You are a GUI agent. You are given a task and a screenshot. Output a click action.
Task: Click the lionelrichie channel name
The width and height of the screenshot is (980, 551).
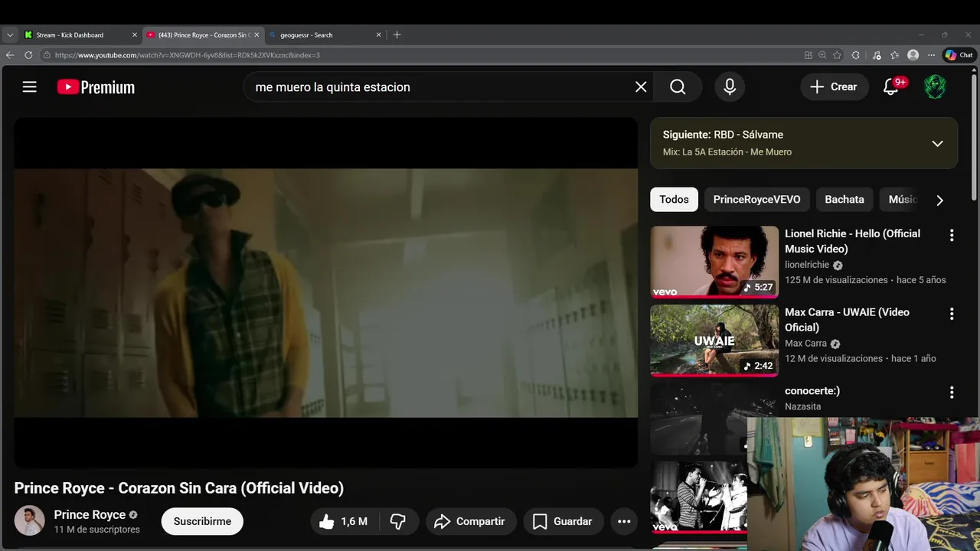(807, 265)
